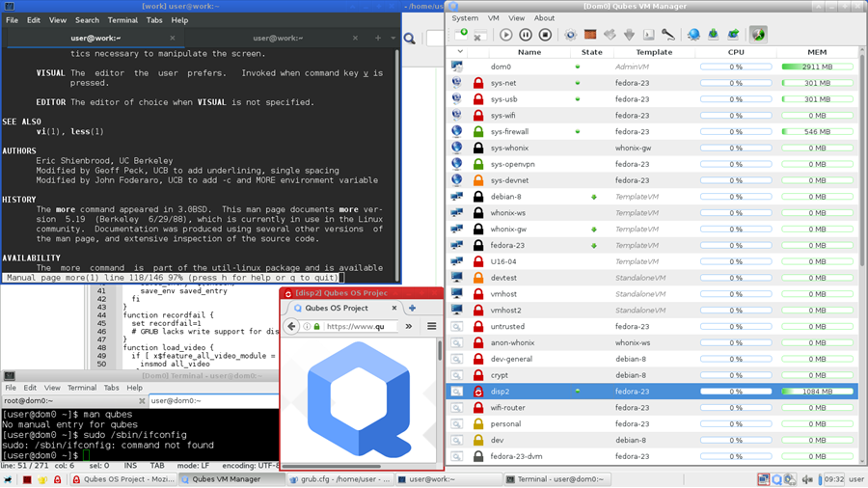Image resolution: width=868 pixels, height=488 pixels.
Task: Click the green update indicator of fedora-23 template
Action: click(593, 246)
